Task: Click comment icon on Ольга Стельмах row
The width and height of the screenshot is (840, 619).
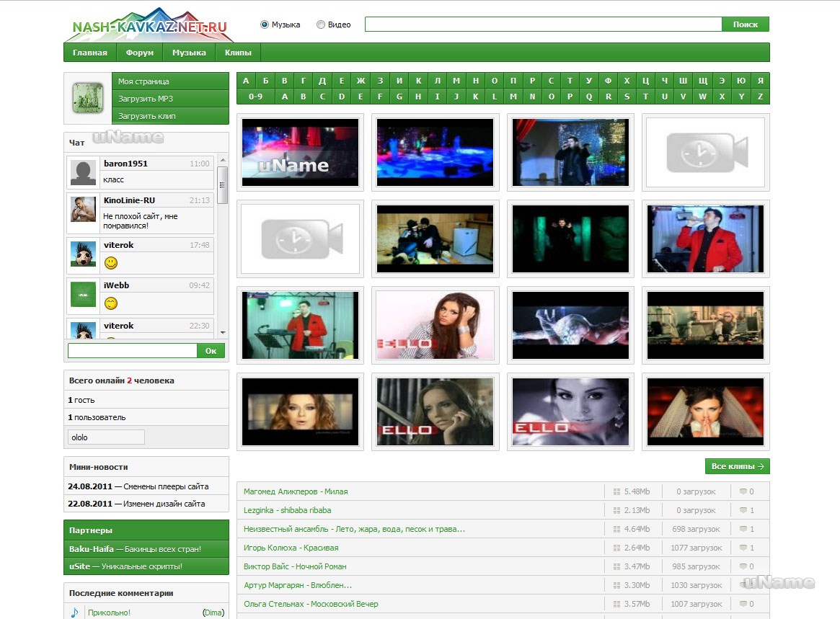Action: coord(743,604)
